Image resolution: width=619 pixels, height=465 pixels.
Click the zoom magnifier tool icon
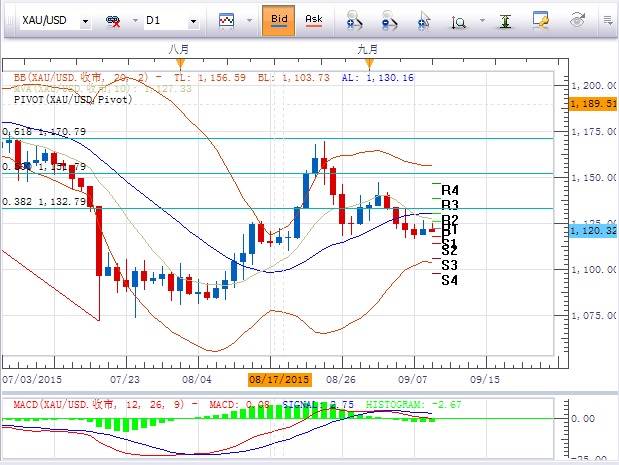coord(459,20)
